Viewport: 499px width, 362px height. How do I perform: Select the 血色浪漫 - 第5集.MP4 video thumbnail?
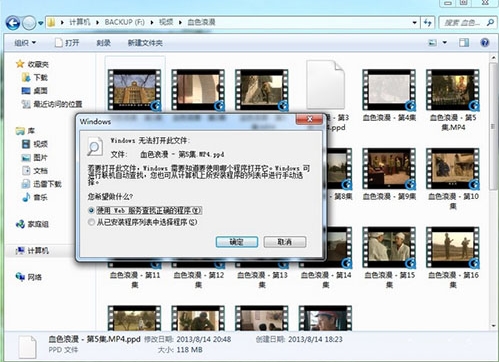(453, 90)
